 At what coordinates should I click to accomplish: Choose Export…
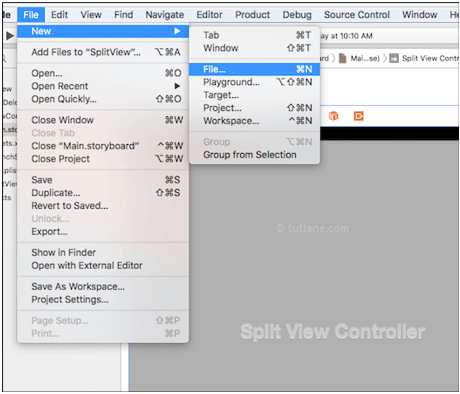pos(103,232)
